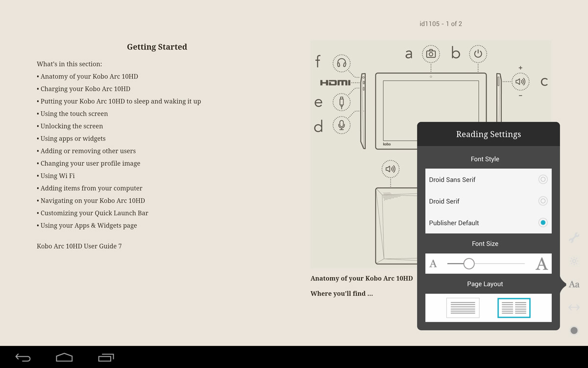Click the "Getting Started" heading
588x368 pixels.
point(157,47)
